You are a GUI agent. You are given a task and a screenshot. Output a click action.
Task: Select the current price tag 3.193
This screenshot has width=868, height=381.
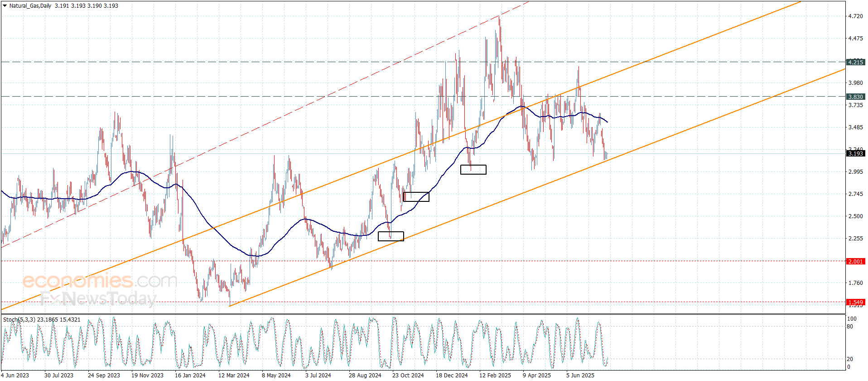tap(855, 153)
